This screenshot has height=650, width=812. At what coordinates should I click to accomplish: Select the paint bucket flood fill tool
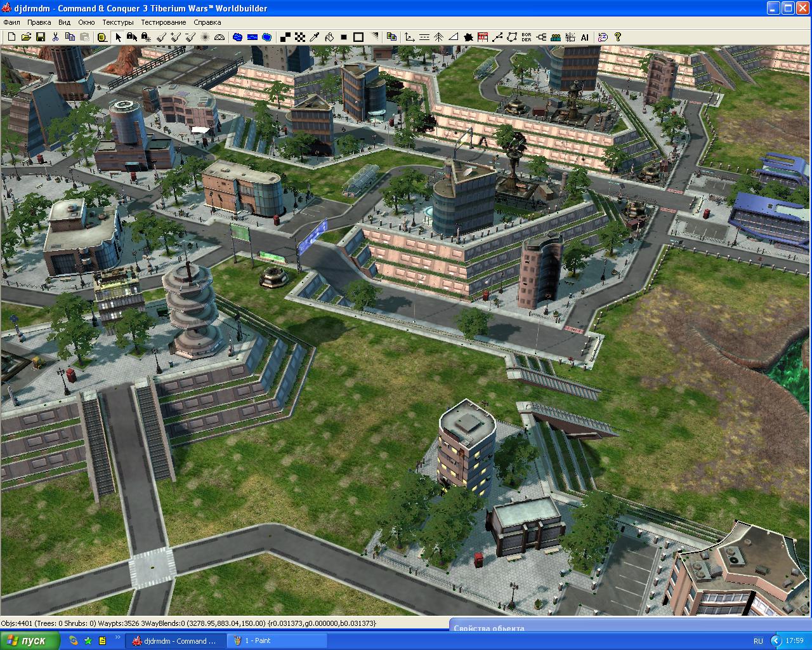(329, 37)
